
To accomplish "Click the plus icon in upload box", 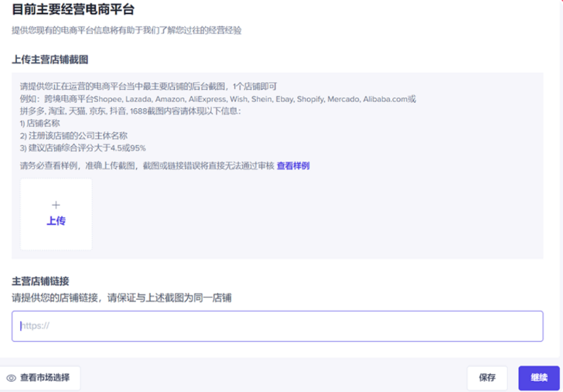I will 56,205.
